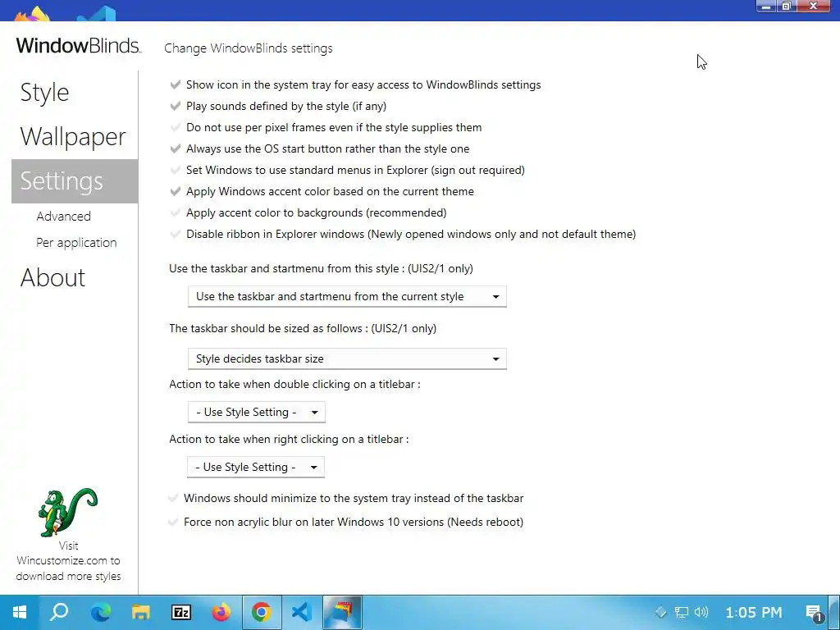Screen dimensions: 840x630
Task: Visit Wincustomize.com to download more styles
Action: pos(68,561)
